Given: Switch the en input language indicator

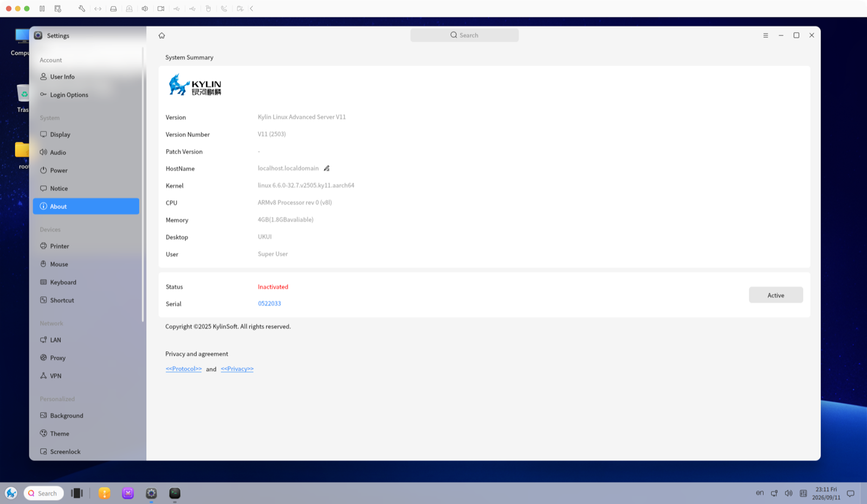Looking at the screenshot, I should 760,493.
